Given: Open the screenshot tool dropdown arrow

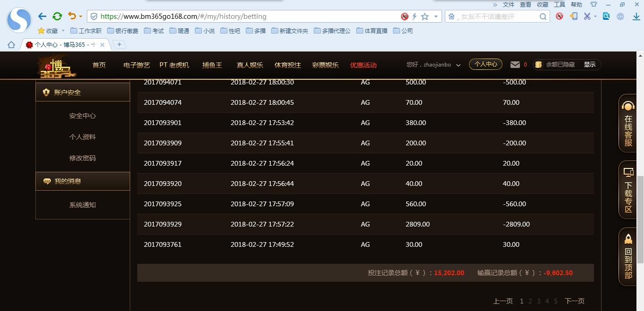Looking at the screenshot, I should pyautogui.click(x=595, y=17).
